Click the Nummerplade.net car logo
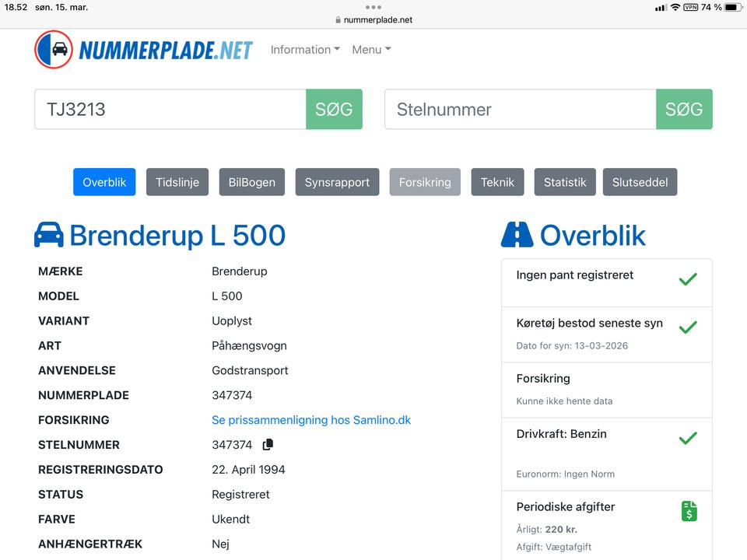Viewport: 747px width, 560px height. point(54,50)
